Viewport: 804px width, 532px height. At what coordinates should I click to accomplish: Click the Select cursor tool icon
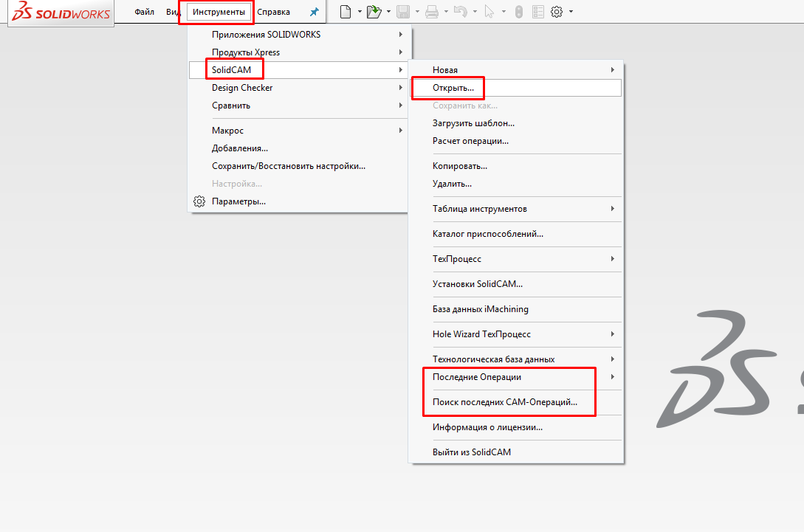(489, 11)
